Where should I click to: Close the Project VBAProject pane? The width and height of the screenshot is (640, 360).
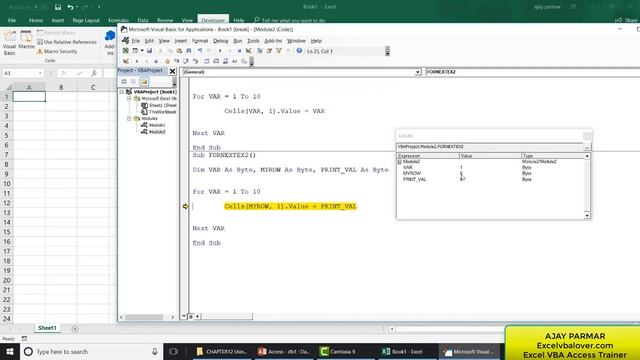(172, 71)
